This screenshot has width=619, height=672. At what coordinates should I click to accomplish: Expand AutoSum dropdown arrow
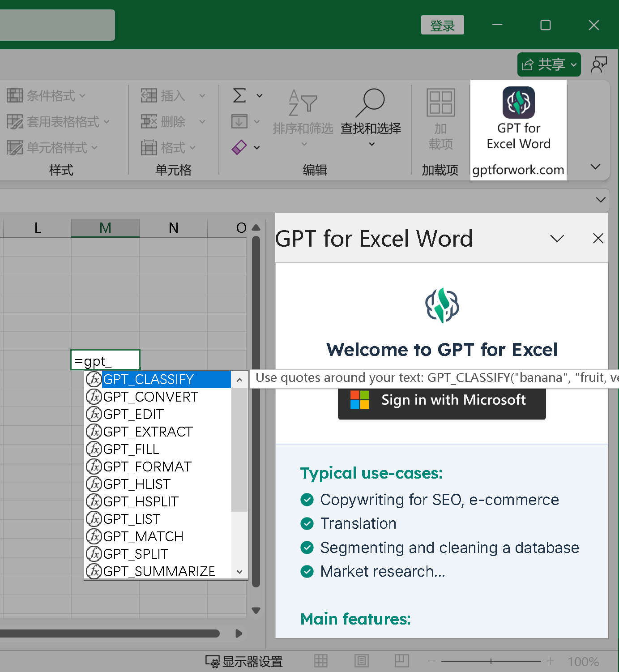coord(259,95)
